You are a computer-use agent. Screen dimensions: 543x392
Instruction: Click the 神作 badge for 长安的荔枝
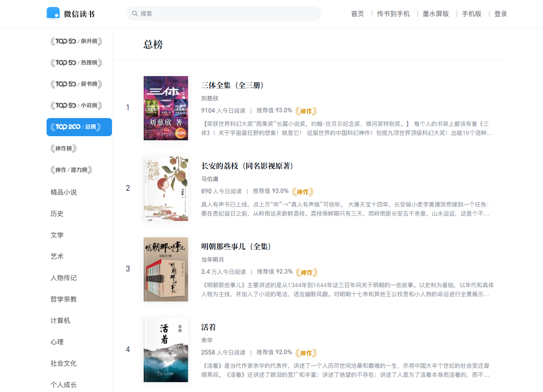click(x=303, y=192)
